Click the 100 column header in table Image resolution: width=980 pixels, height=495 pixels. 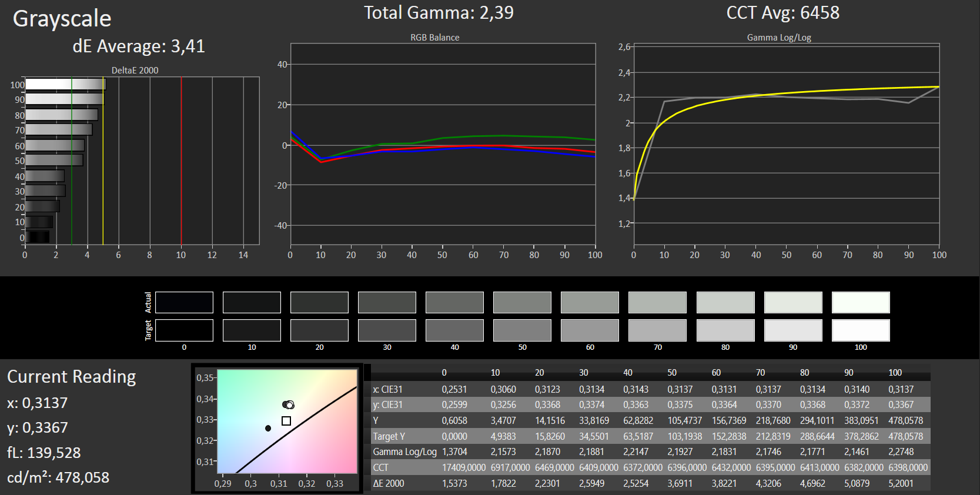tap(895, 373)
